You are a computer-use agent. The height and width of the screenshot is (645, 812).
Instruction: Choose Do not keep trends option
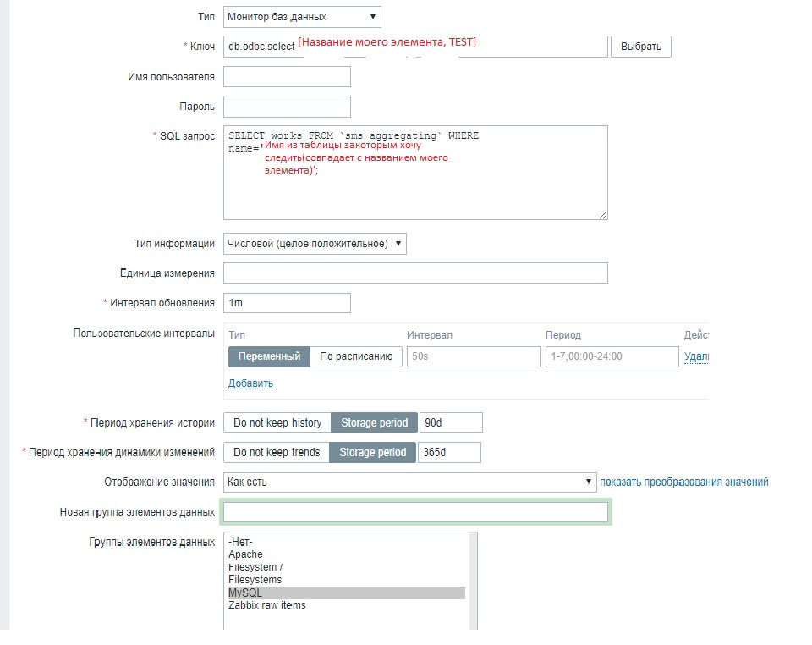point(277,452)
